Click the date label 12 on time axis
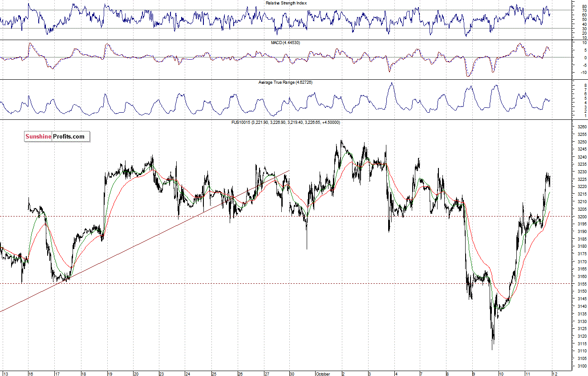The width and height of the screenshot is (588, 376). coord(554,374)
